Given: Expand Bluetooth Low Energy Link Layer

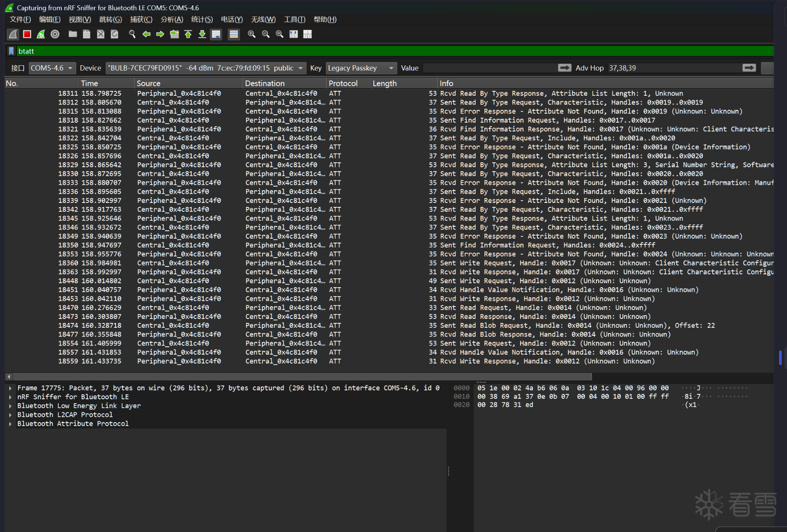Looking at the screenshot, I should 10,406.
